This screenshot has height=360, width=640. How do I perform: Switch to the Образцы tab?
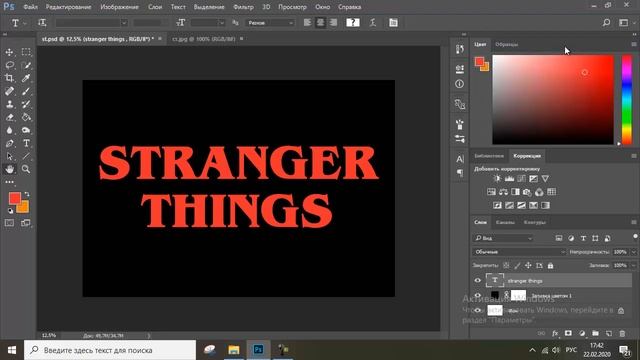pyautogui.click(x=507, y=44)
